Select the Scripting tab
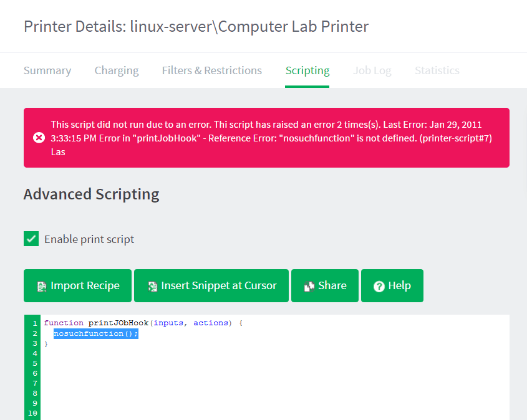This screenshot has width=527, height=420. [307, 70]
